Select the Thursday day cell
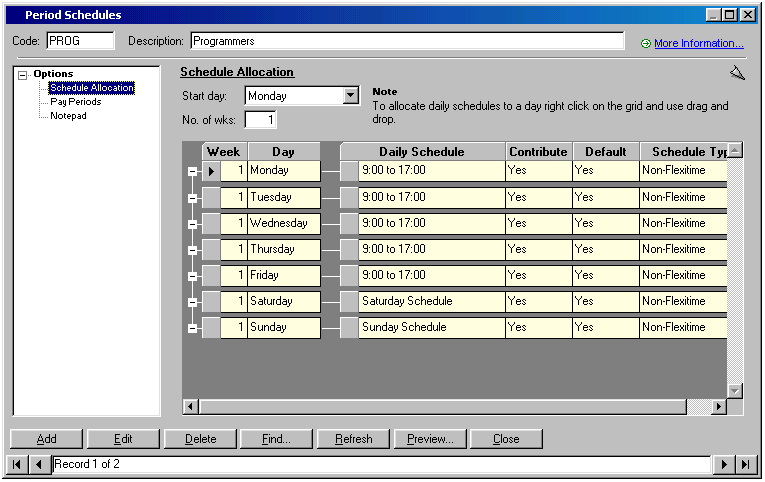This screenshot has height=482, width=765. (x=284, y=249)
